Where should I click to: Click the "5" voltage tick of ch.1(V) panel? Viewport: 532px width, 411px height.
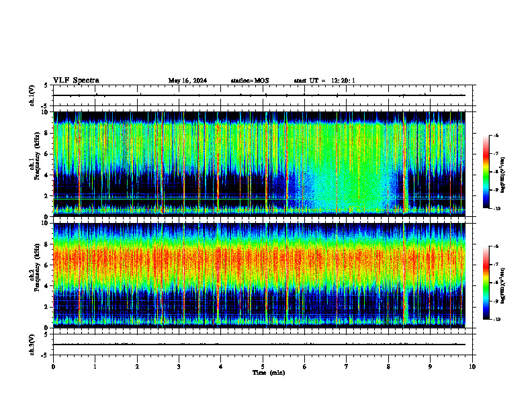pyautogui.click(x=46, y=85)
